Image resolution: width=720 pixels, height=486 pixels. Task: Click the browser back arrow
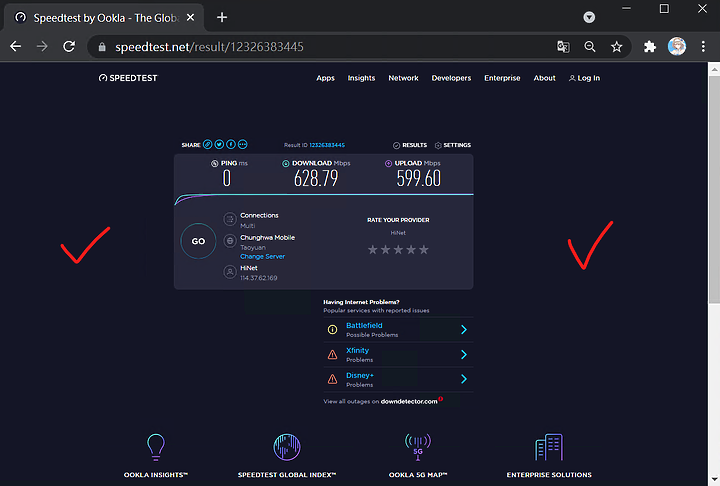pyautogui.click(x=16, y=46)
